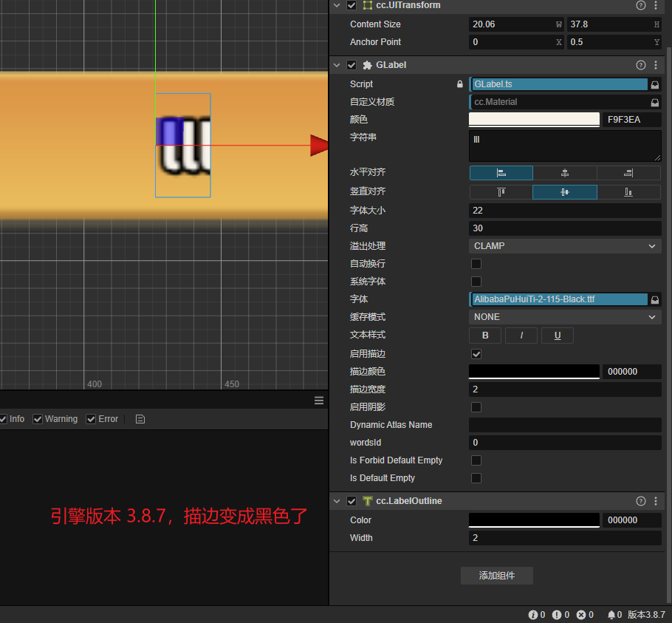This screenshot has width=672, height=623.
Task: Toggle cc.LabelOutline component enabled checkbox
Action: [352, 501]
